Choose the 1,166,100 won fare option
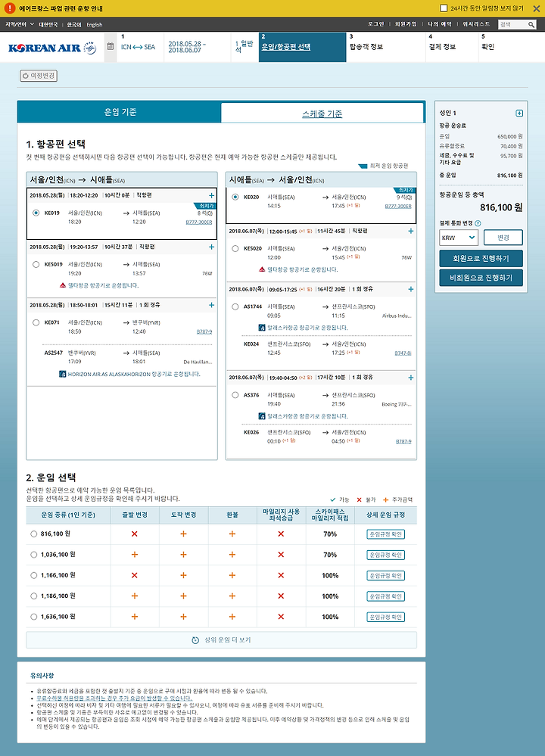The image size is (545, 756). click(x=34, y=576)
